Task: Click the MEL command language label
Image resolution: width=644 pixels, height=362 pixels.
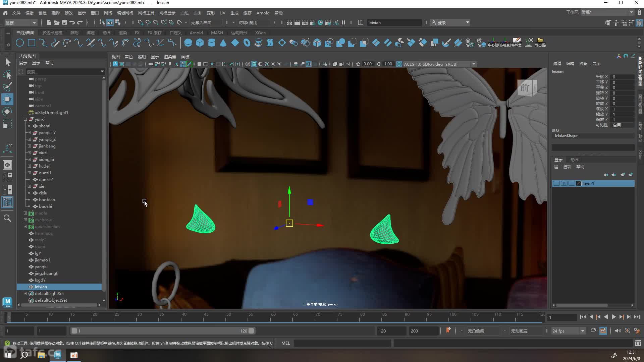Action: (285, 343)
